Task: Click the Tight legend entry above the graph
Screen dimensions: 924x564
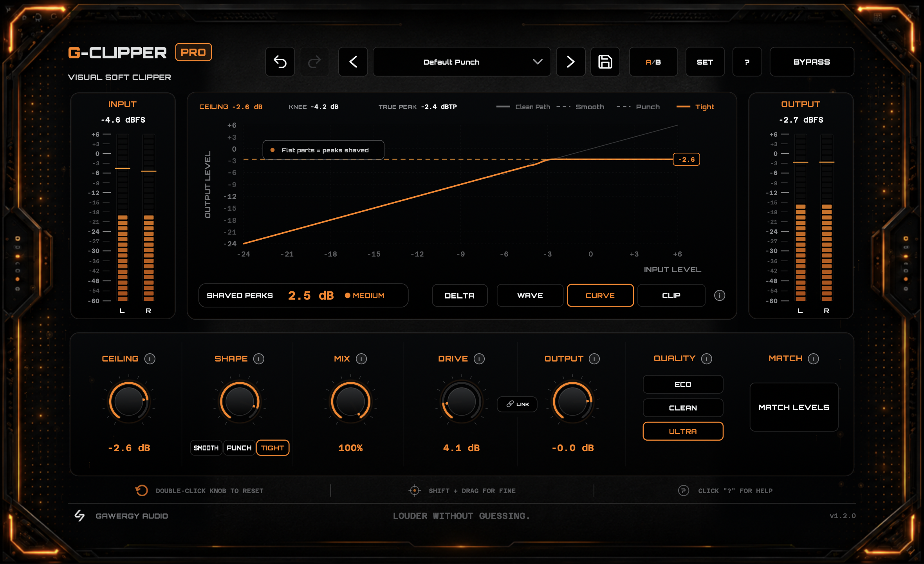Action: pyautogui.click(x=695, y=107)
